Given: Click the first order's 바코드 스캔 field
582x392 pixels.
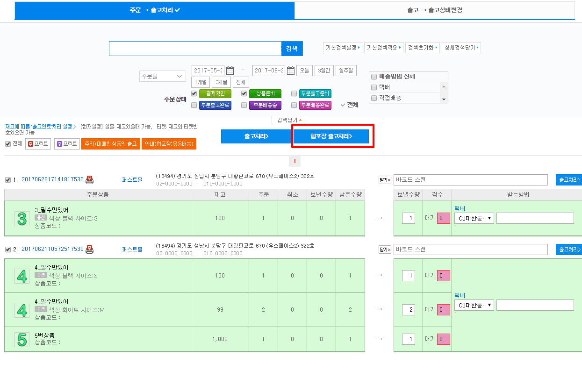Looking at the screenshot, I should tap(470, 179).
